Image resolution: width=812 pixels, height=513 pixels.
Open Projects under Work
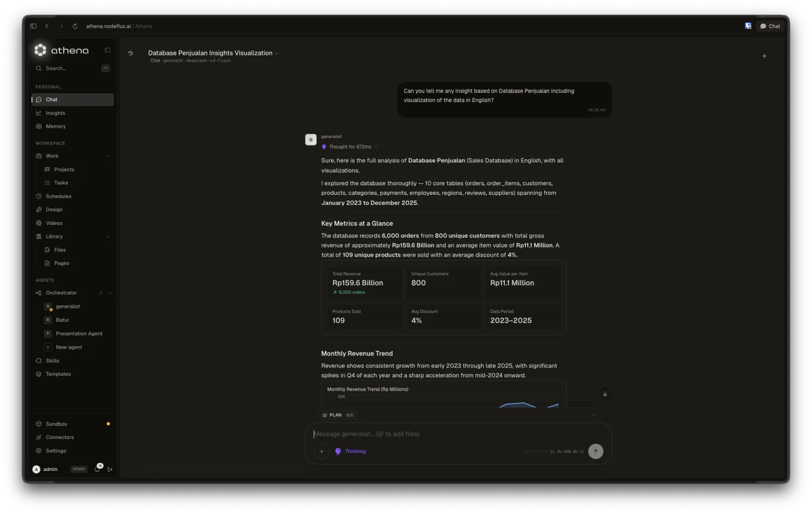click(x=77, y=169)
